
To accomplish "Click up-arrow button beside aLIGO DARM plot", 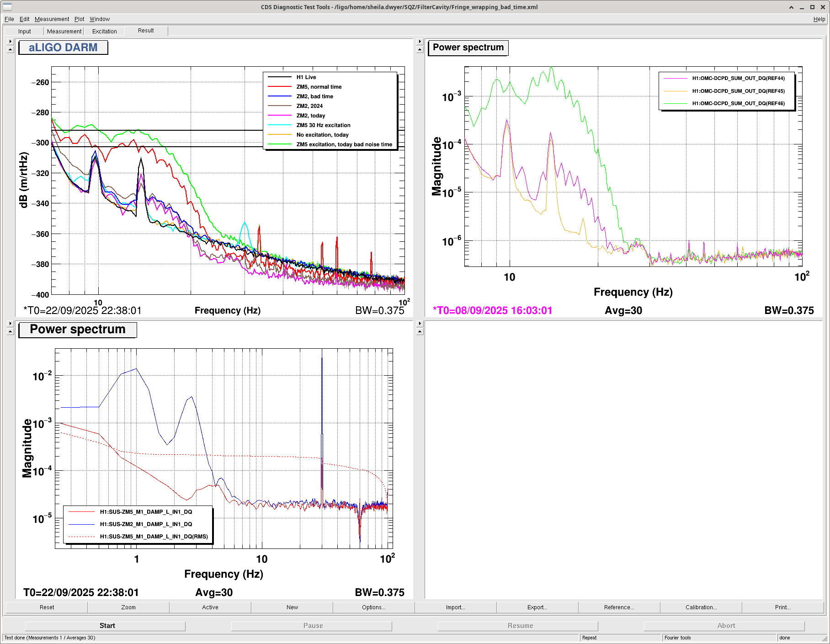I will (x=10, y=50).
